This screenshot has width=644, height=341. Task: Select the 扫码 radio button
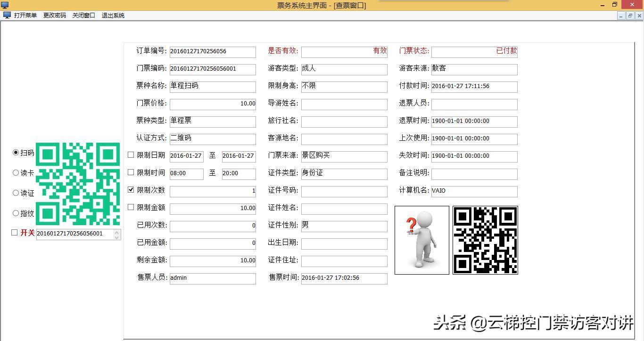16,153
